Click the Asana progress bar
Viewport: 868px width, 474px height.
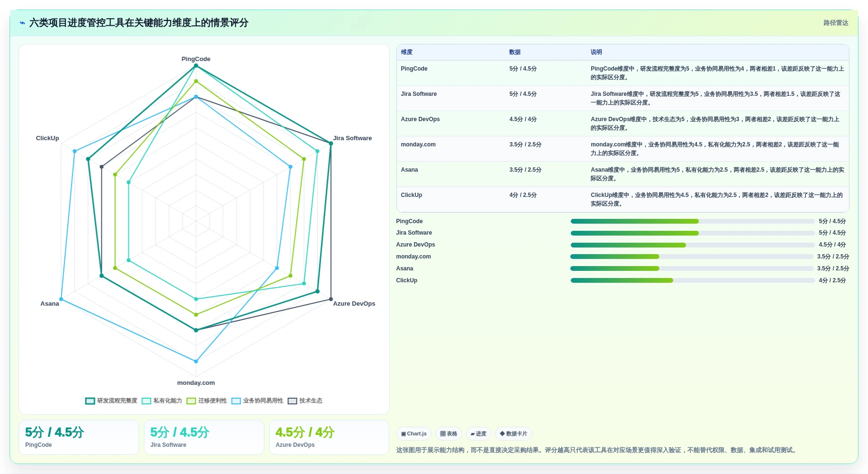pyautogui.click(x=692, y=268)
